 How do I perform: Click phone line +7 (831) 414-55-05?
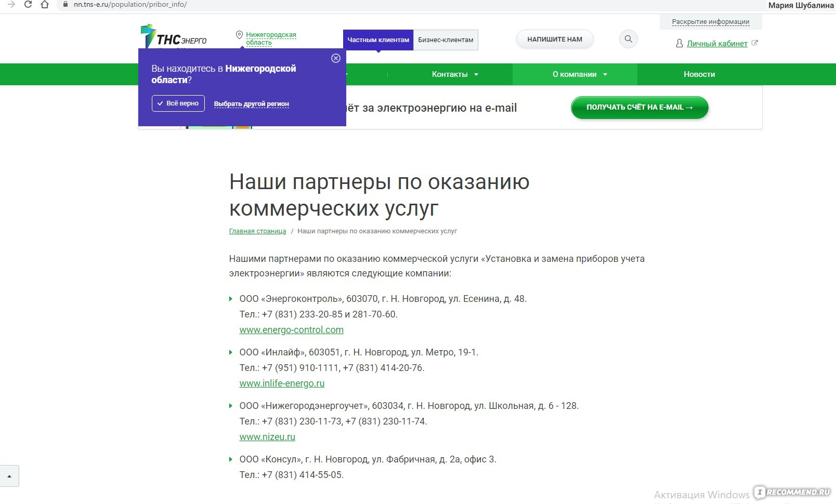pyautogui.click(x=291, y=475)
